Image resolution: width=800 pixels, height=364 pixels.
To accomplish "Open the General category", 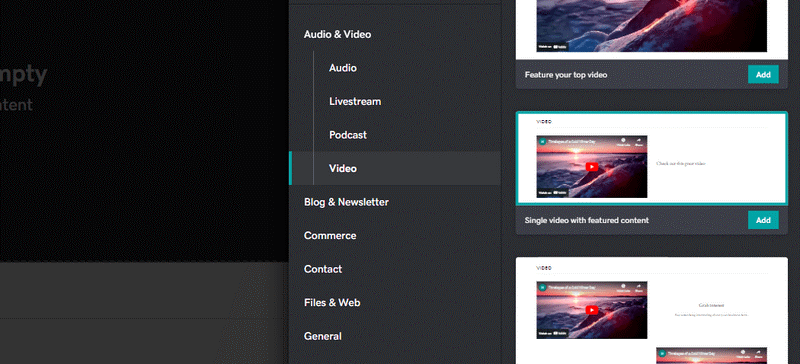I will tap(323, 336).
